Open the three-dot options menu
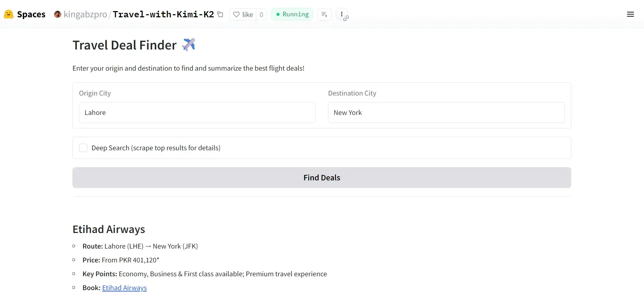This screenshot has width=644, height=296. pos(342,14)
